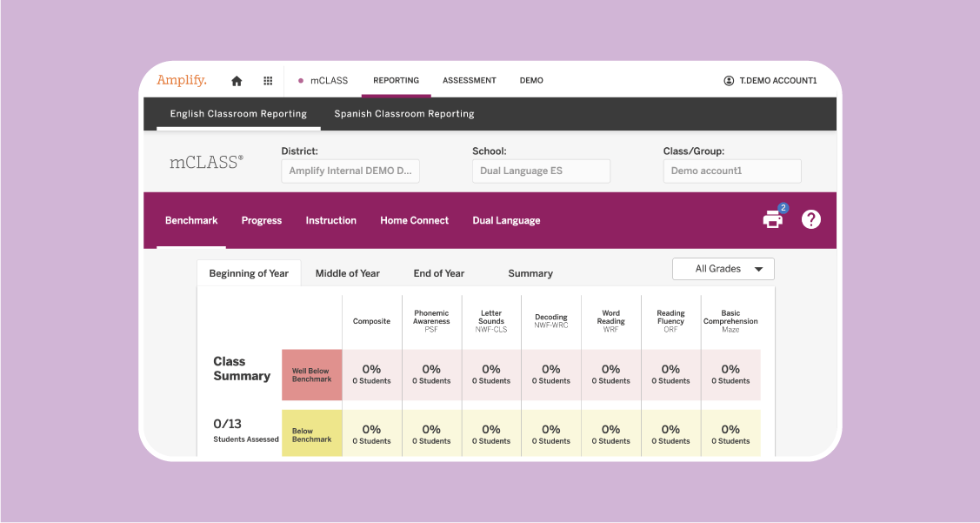This screenshot has width=980, height=523.
Task: Click Below Benchmark Basic Comprehension cell
Action: point(730,432)
